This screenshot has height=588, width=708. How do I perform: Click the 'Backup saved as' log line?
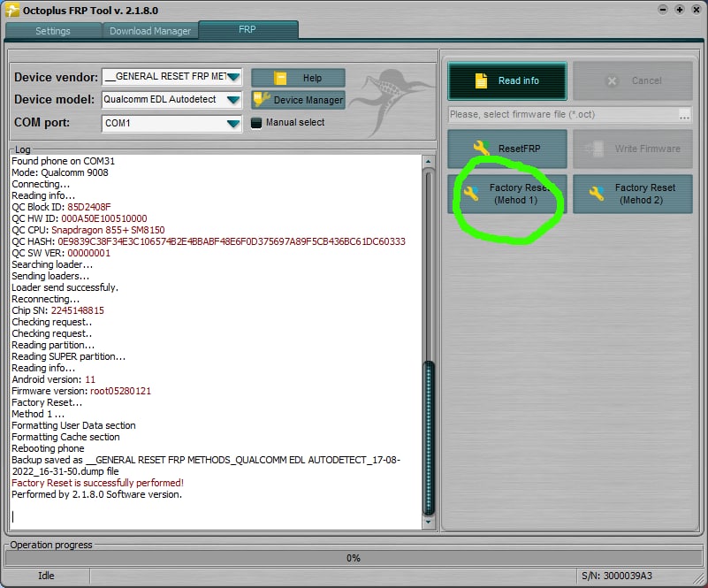click(206, 466)
